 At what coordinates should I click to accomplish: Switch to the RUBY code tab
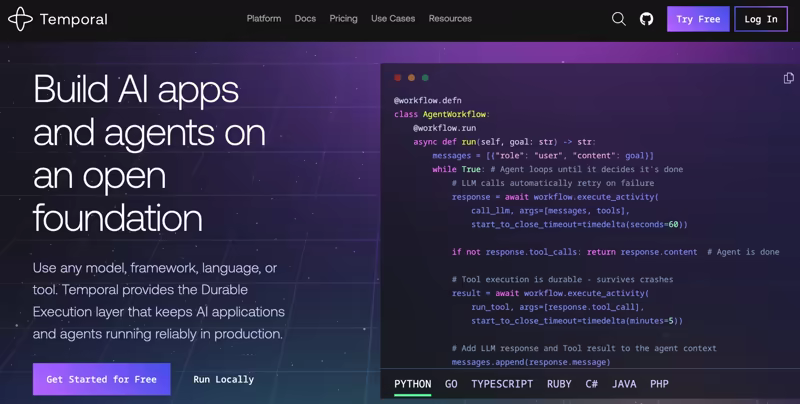click(x=559, y=384)
